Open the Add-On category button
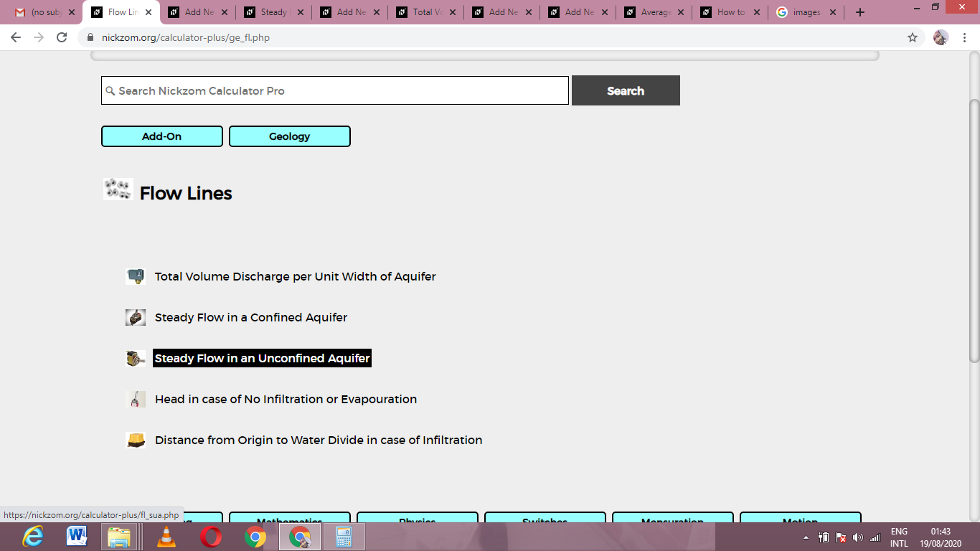The width and height of the screenshot is (980, 551). [162, 136]
